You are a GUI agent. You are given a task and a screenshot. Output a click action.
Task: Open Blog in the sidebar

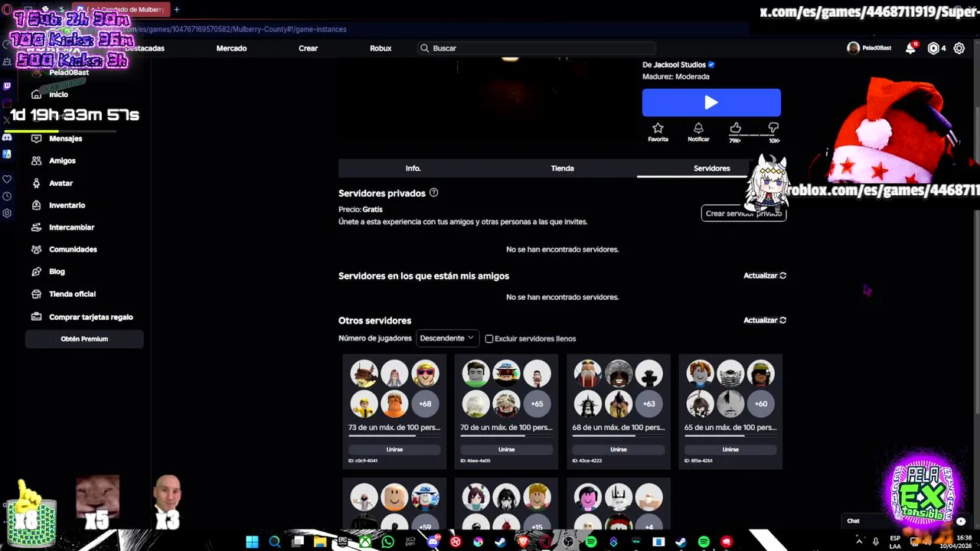pyautogui.click(x=58, y=272)
